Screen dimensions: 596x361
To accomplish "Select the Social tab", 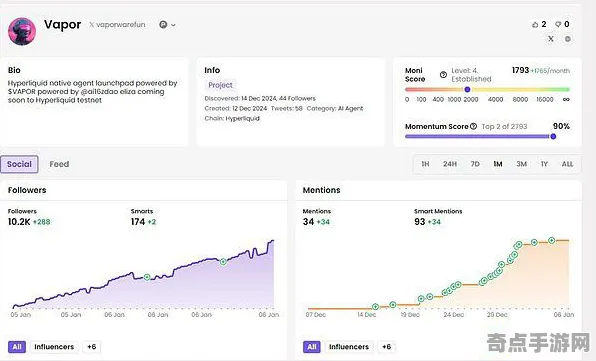I will (19, 164).
